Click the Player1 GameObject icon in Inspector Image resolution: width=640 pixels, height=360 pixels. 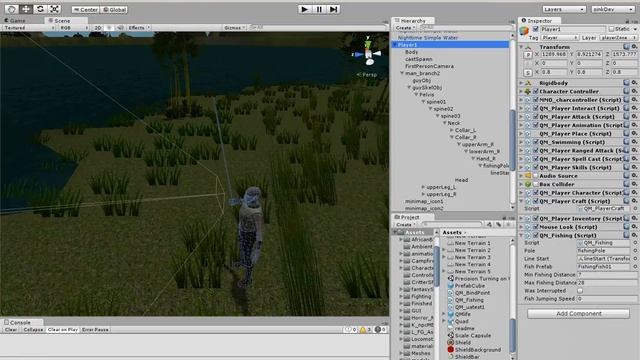[524, 31]
